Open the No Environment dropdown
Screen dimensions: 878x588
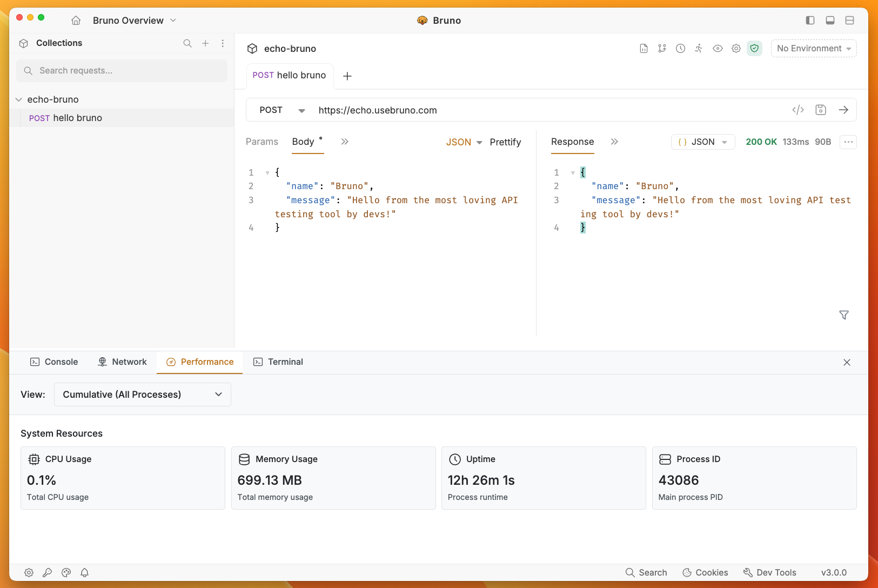(813, 48)
